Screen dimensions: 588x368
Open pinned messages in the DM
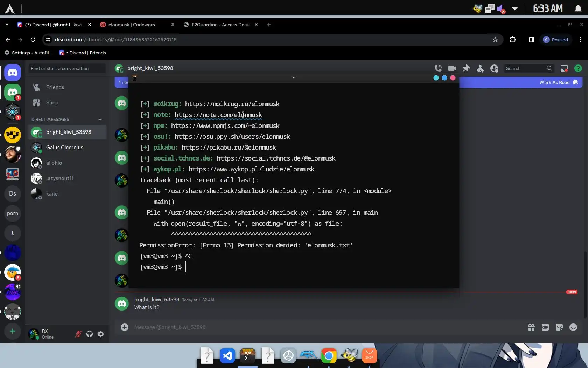pyautogui.click(x=466, y=68)
